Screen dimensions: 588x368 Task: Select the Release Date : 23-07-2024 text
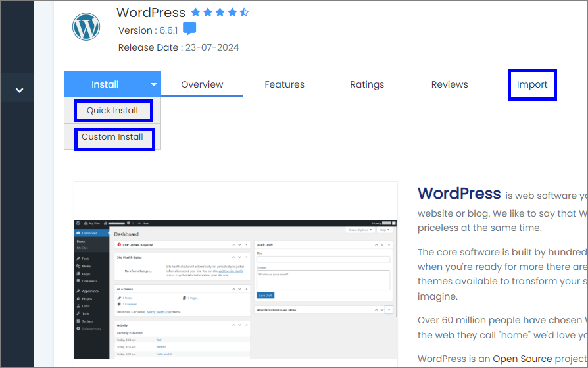[178, 47]
